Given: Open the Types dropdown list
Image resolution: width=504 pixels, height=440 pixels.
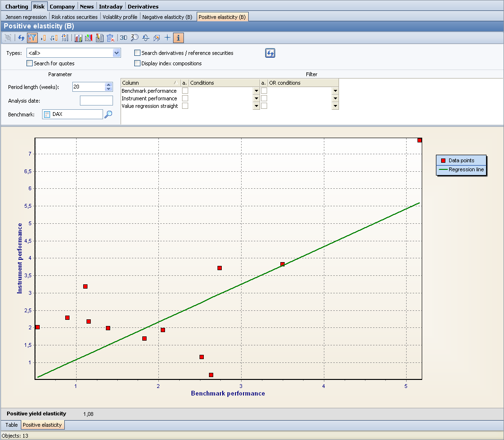Looking at the screenshot, I should pyautogui.click(x=117, y=53).
